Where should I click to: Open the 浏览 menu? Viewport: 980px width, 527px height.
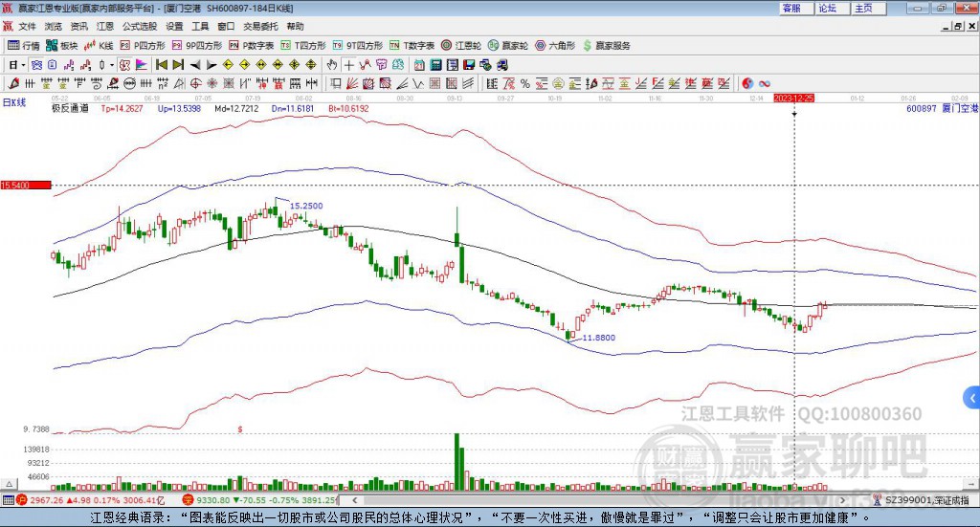click(x=54, y=26)
